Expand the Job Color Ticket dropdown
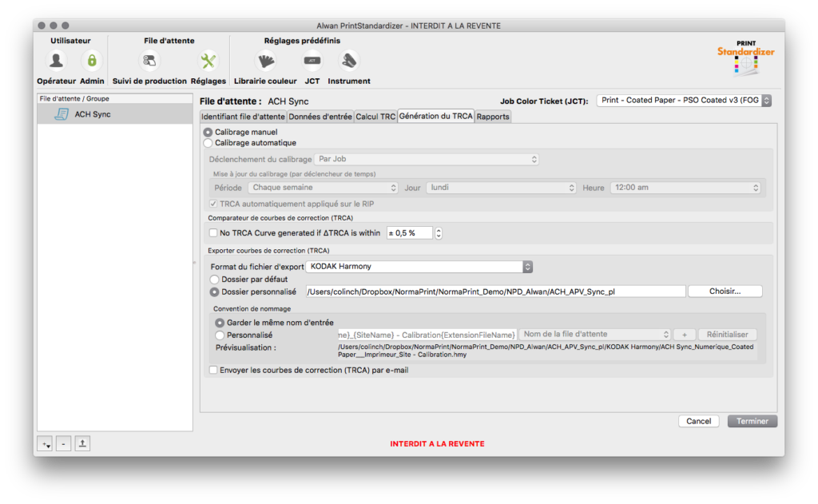The image size is (818, 504). (684, 101)
